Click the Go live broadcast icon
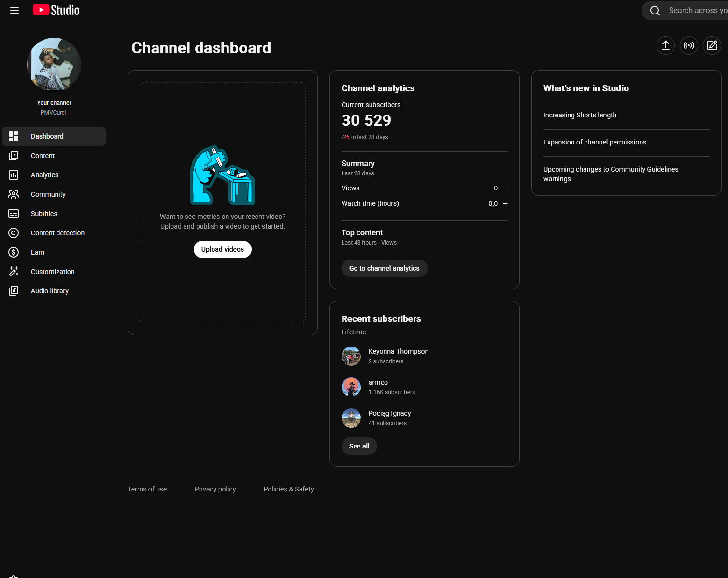The width and height of the screenshot is (728, 578). pyautogui.click(x=689, y=45)
